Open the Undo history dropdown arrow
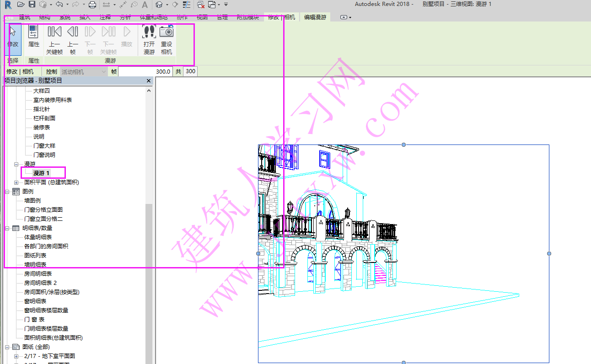This screenshot has height=364, width=591. click(x=67, y=5)
